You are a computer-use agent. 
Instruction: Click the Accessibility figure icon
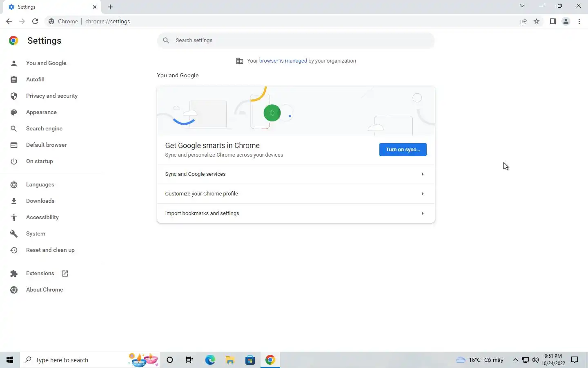(x=14, y=217)
